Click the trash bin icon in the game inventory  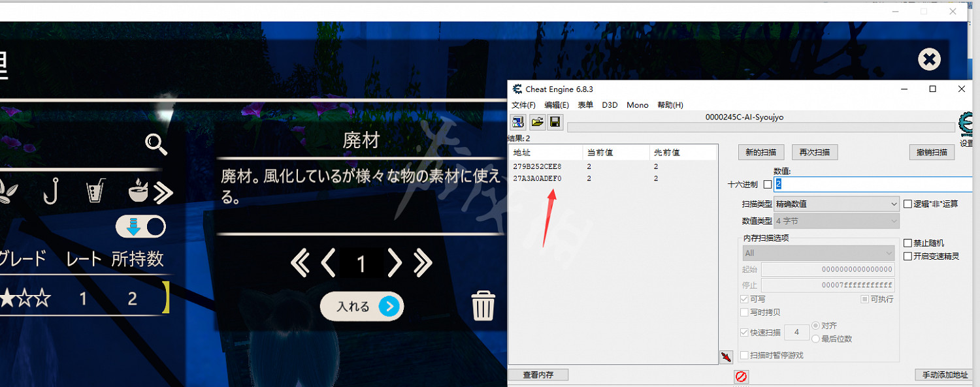[483, 304]
